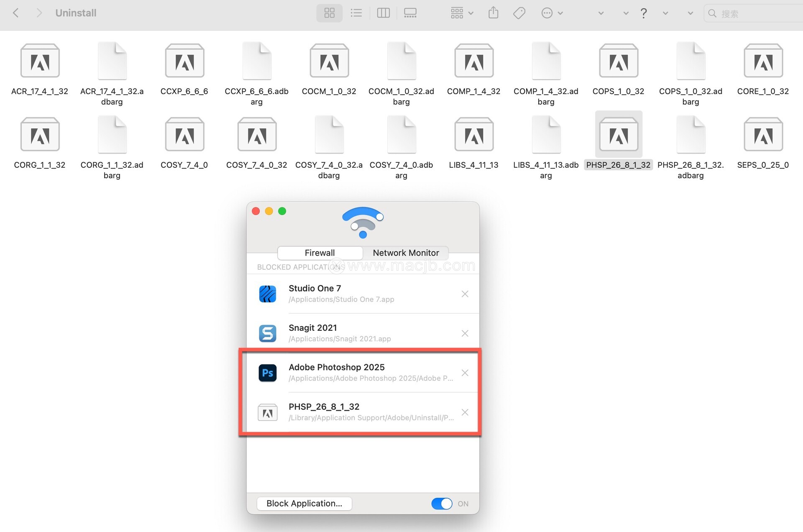
Task: Switch Finder to icon view
Action: [330, 13]
